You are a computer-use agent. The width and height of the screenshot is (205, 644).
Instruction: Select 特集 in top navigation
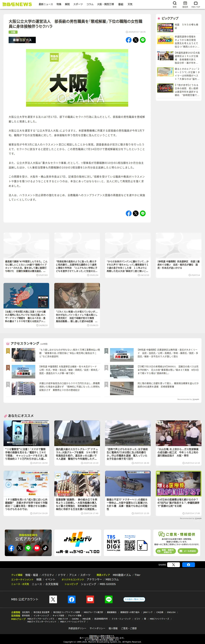pos(59,4)
